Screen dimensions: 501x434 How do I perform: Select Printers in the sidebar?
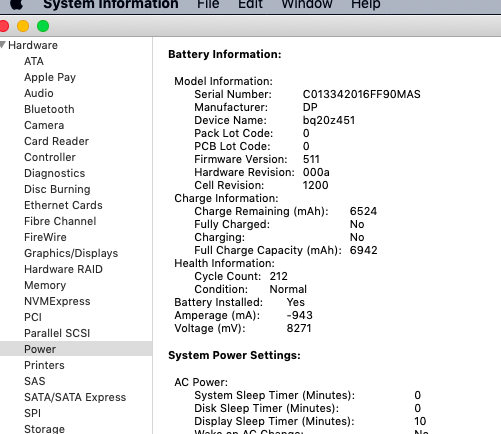pos(44,365)
